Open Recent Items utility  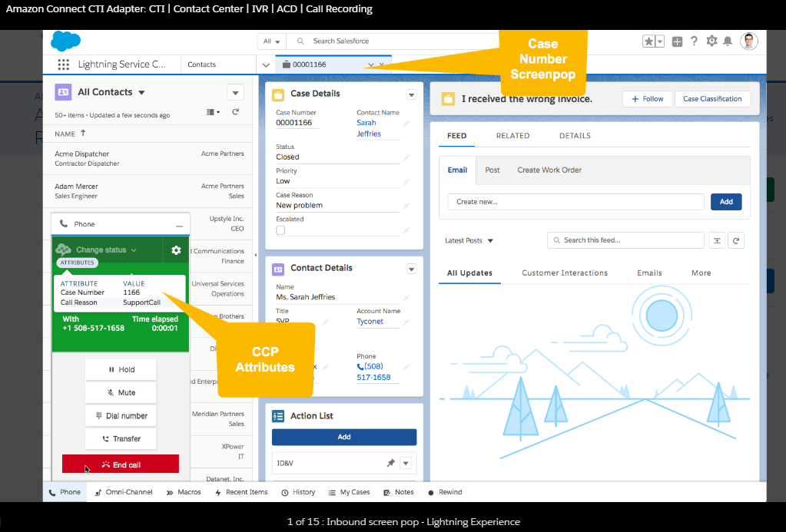tap(241, 492)
